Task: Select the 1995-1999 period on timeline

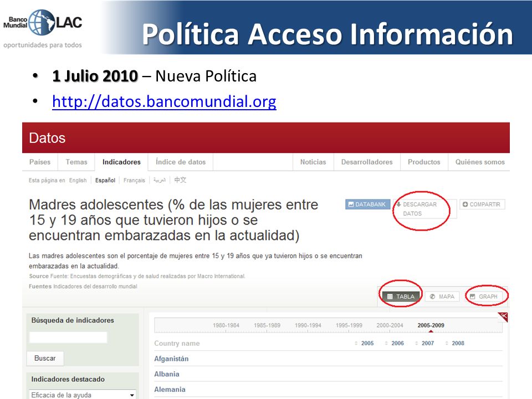Action: click(x=349, y=325)
